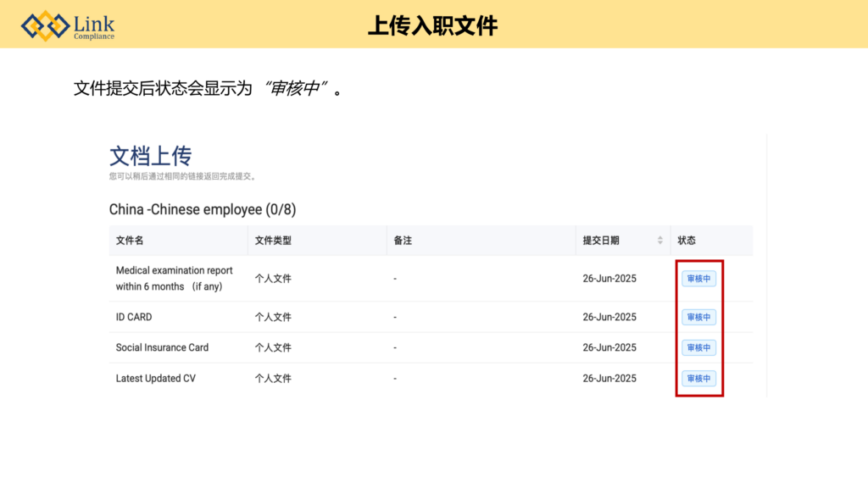Select the ID CARD file name
Viewport: 868px width, 488px height.
(x=134, y=317)
